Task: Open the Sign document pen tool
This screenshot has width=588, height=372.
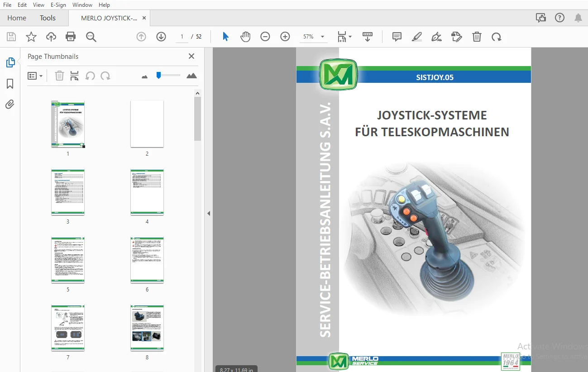Action: (437, 37)
